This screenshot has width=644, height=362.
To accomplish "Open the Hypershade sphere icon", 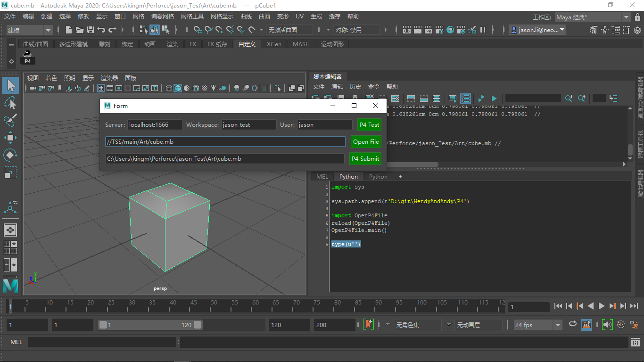I will pyautogui.click(x=450, y=30).
